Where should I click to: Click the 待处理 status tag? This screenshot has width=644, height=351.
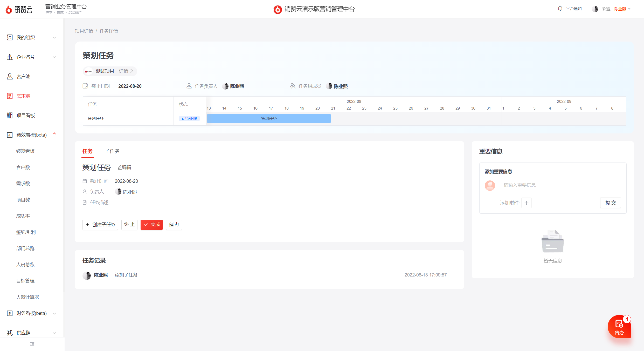pyautogui.click(x=189, y=119)
